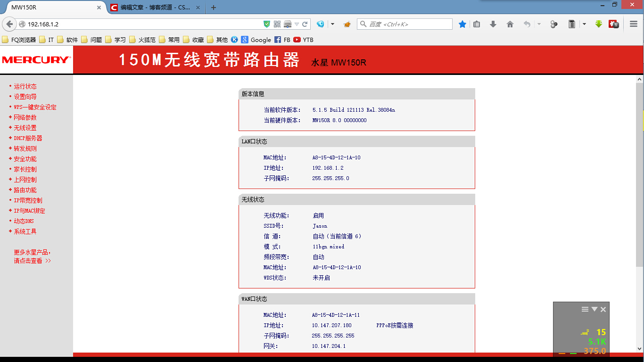Image resolution: width=644 pixels, height=362 pixels.
Task: Go to home page via house icon
Action: click(x=510, y=24)
